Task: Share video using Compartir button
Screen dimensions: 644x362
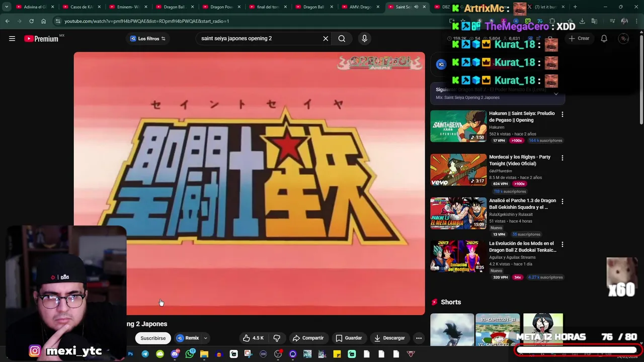Action: tap(308, 338)
